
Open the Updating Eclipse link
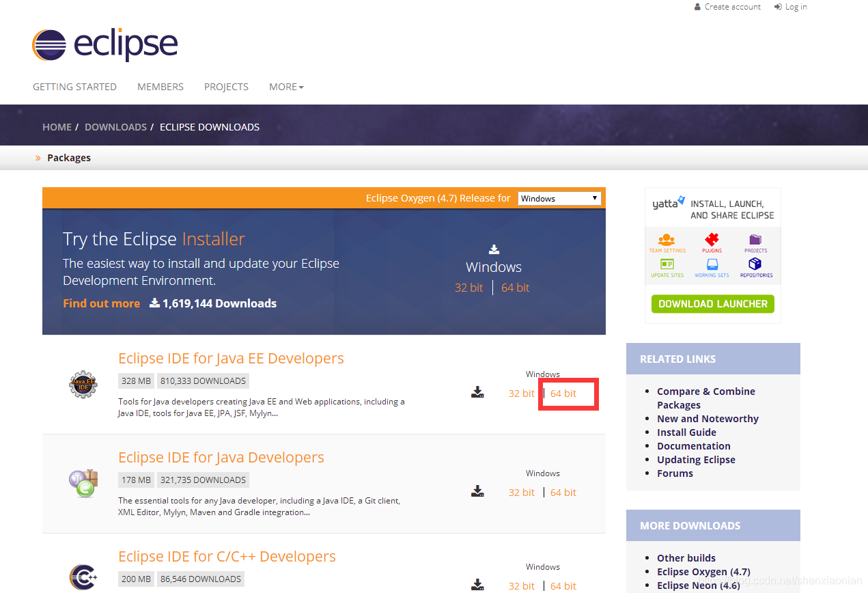coord(696,460)
